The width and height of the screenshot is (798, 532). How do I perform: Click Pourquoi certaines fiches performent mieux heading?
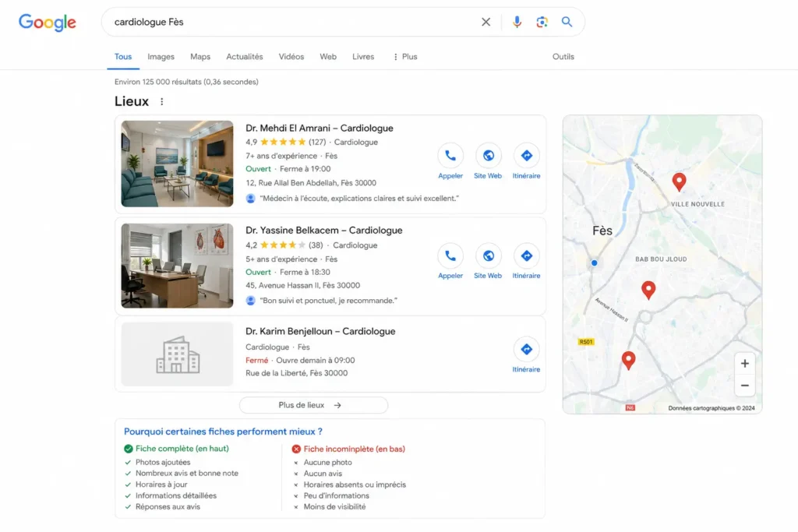(x=223, y=432)
